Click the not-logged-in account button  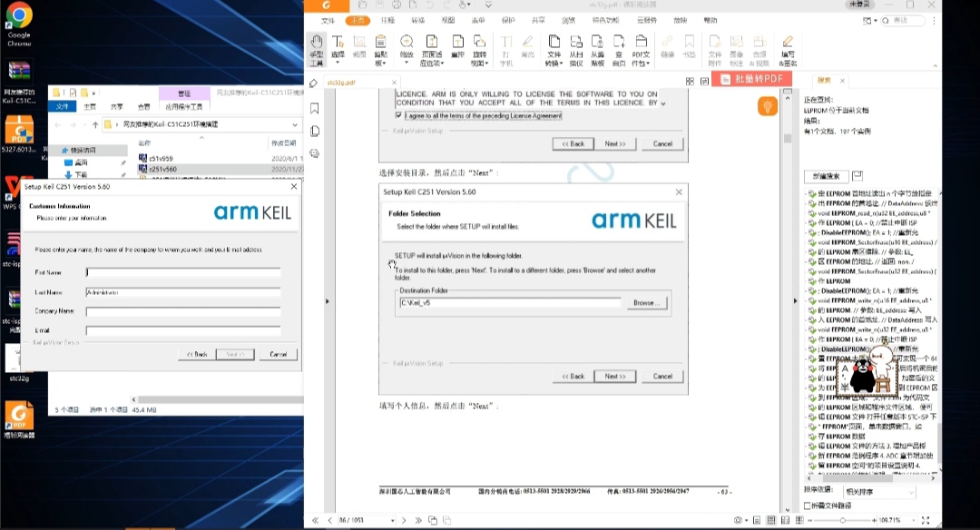point(860,5)
